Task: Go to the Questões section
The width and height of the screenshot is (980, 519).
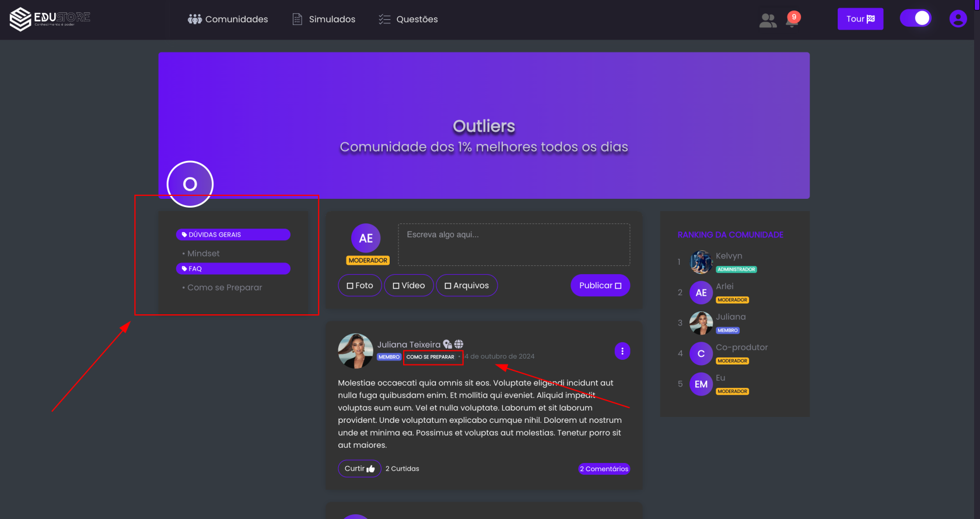Action: [x=408, y=19]
